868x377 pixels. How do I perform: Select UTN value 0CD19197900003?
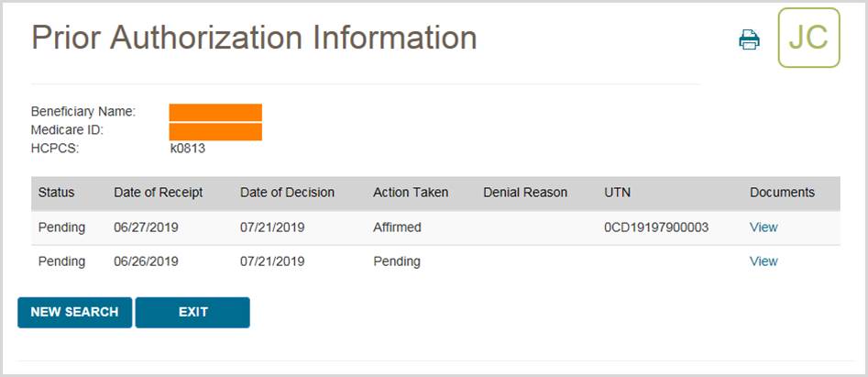(x=656, y=227)
